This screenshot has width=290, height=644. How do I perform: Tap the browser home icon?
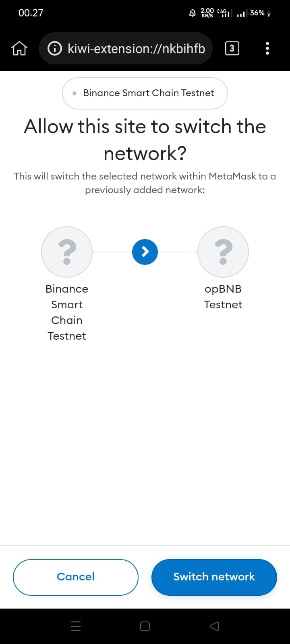[x=19, y=49]
